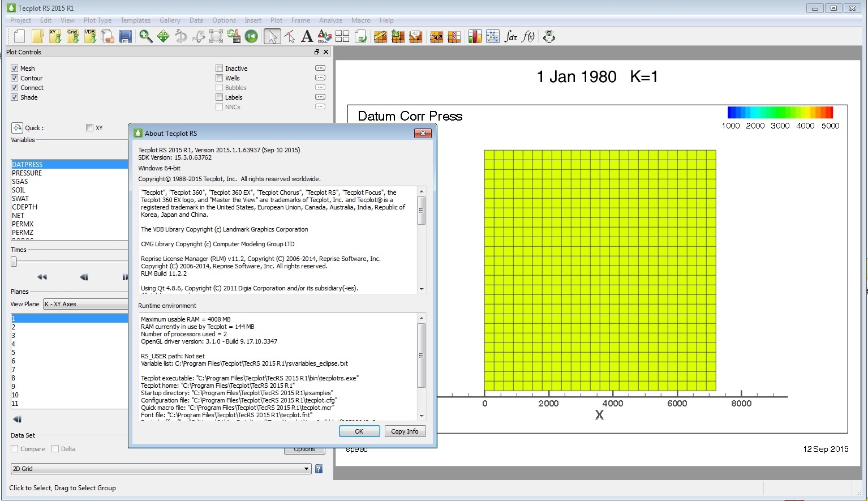Screen dimensions: 868x501
Task: Click the skip-to-first-time double arrow button
Action: coord(42,277)
